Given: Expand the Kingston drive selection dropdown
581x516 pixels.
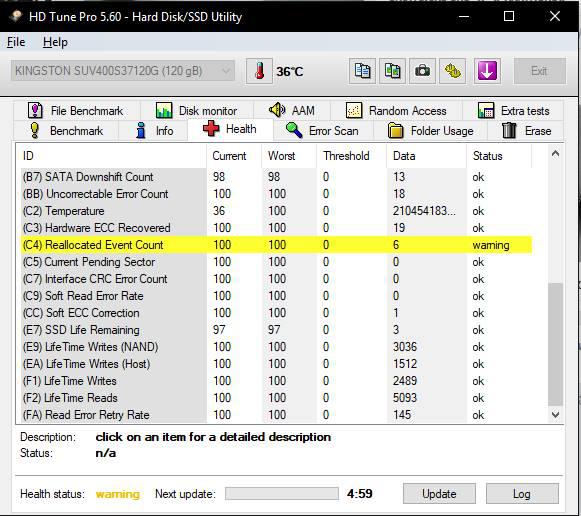Looking at the screenshot, I should point(123,71).
